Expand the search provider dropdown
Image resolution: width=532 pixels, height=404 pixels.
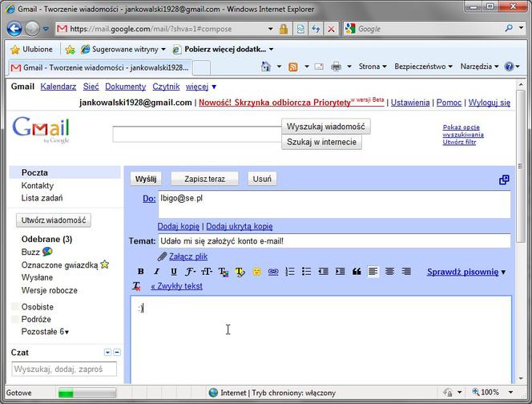point(521,28)
